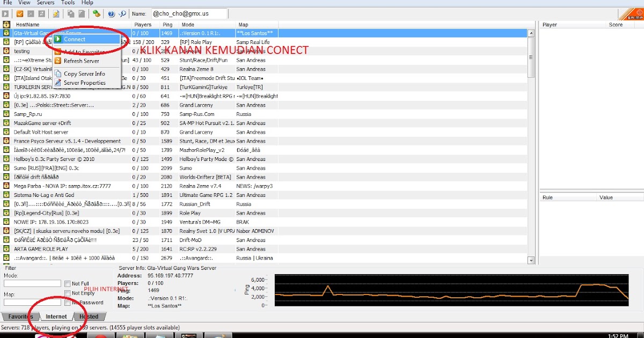Select the Samp_Rp.ru server row
The image size is (644, 338).
(264, 114)
